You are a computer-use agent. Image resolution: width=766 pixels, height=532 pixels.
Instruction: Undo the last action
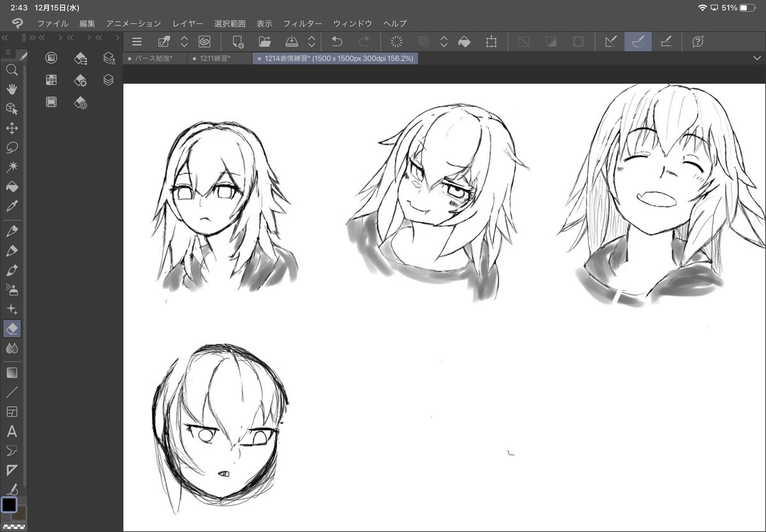pyautogui.click(x=337, y=42)
